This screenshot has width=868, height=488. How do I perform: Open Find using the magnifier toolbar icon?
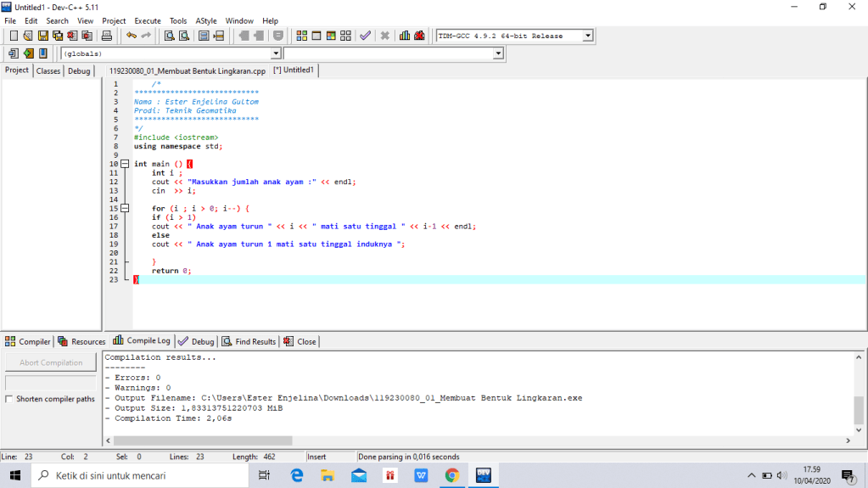169,36
